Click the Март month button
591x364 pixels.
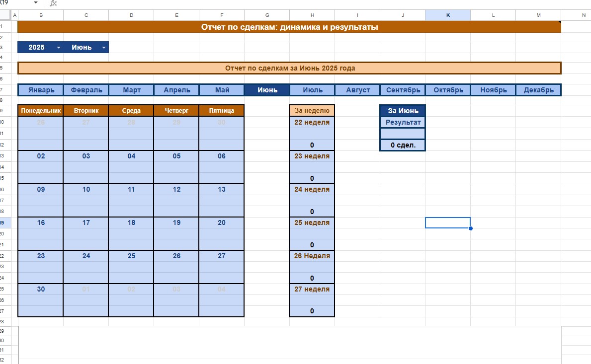click(x=131, y=90)
